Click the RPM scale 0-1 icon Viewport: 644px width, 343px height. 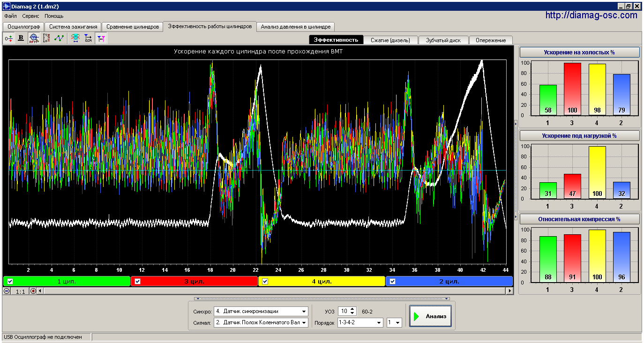pos(46,38)
